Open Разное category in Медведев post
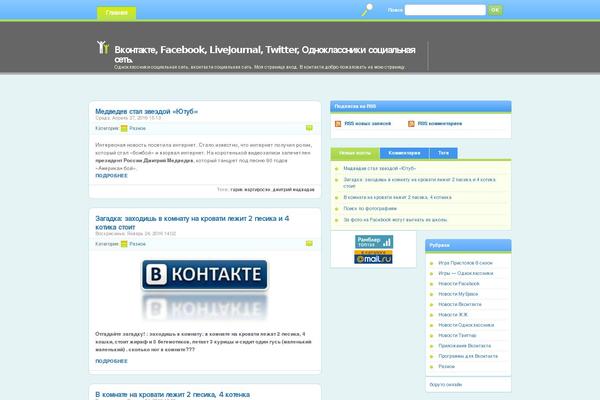The image size is (600, 400). [137, 128]
